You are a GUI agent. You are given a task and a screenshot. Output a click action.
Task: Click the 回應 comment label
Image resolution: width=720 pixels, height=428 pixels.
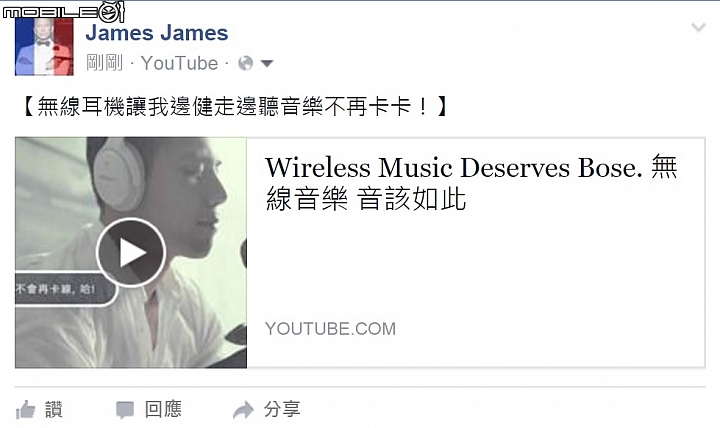coord(163,409)
